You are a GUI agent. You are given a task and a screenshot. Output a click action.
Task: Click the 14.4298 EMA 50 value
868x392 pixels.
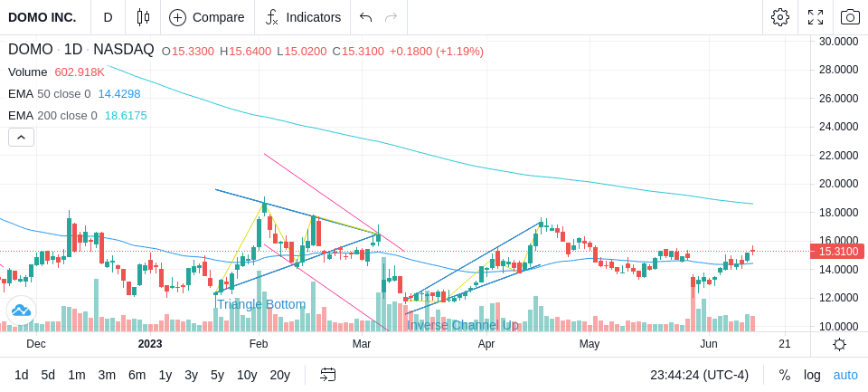pos(119,94)
